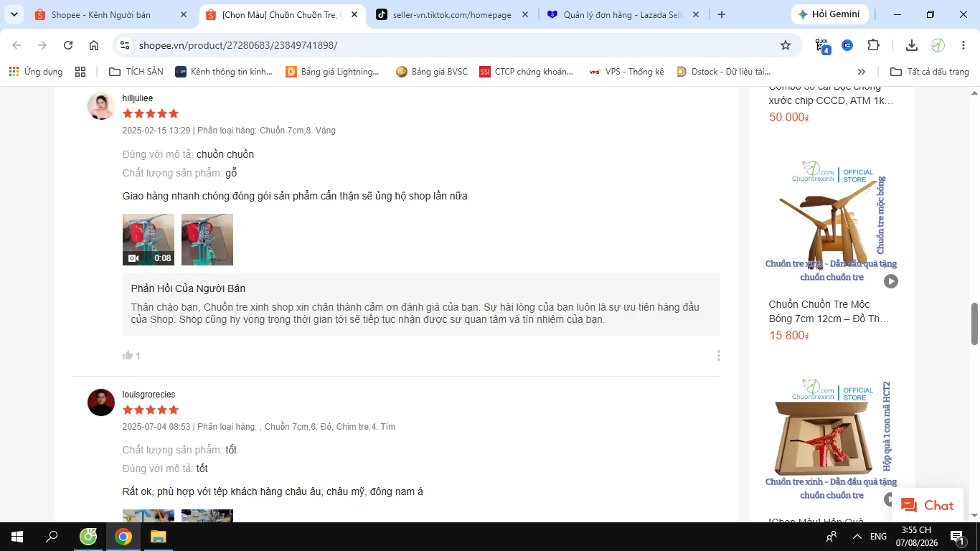Image resolution: width=980 pixels, height=551 pixels.
Task: Reload the current Shopee page
Action: pyautogui.click(x=68, y=45)
